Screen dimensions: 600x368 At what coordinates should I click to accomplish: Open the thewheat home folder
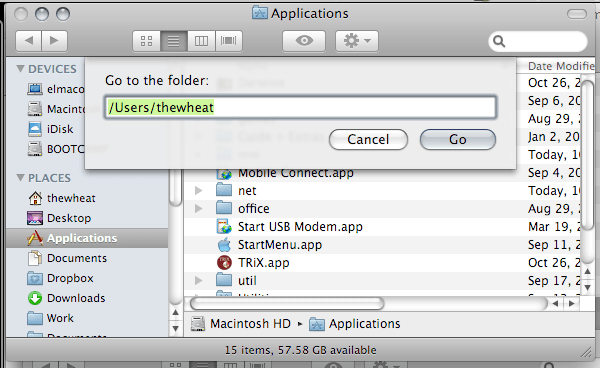(x=61, y=198)
